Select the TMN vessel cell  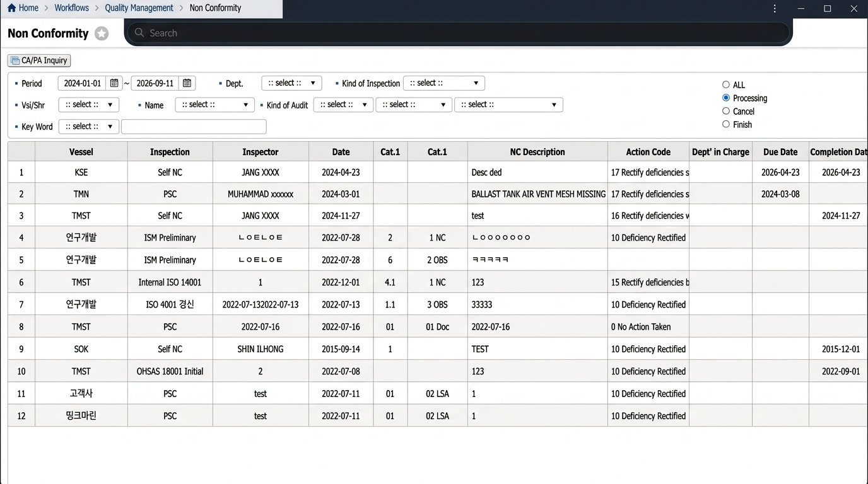point(81,194)
